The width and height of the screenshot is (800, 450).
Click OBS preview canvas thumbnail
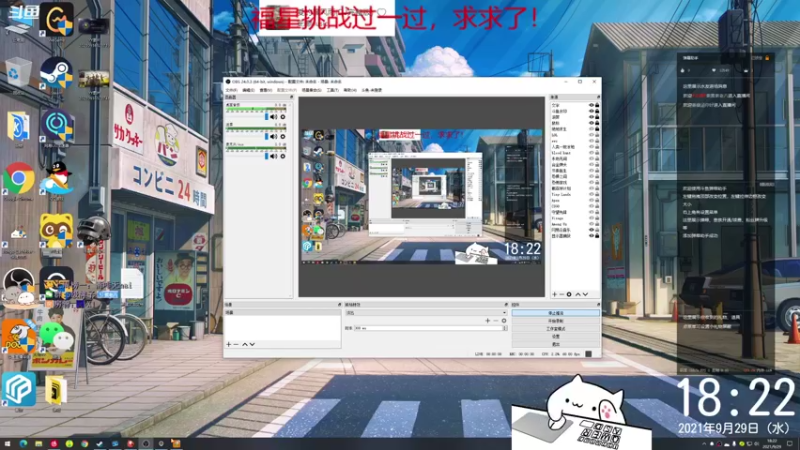click(x=421, y=196)
